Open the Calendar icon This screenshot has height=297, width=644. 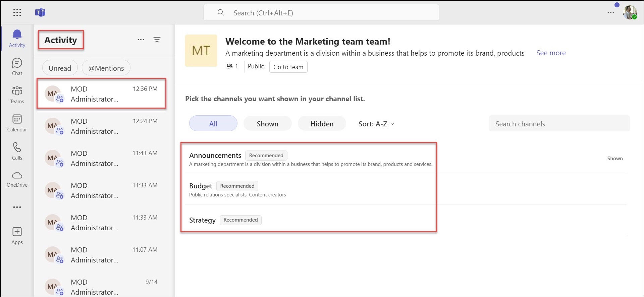coord(17,119)
